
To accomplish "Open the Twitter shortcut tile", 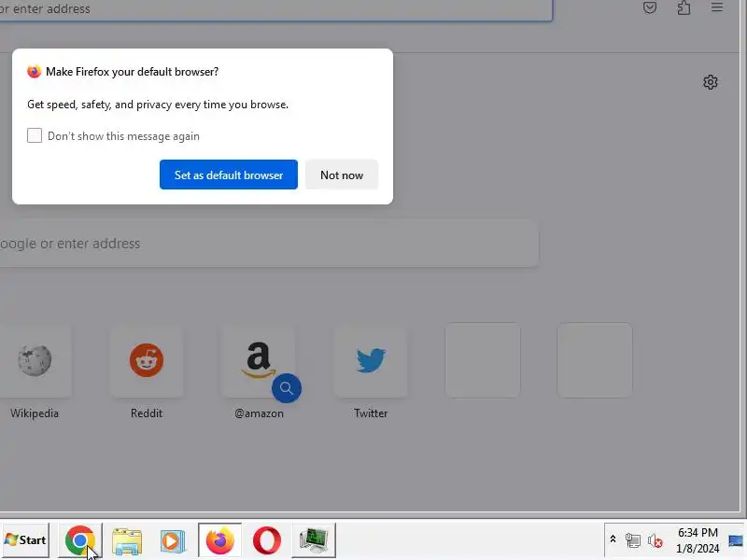I will click(x=371, y=360).
